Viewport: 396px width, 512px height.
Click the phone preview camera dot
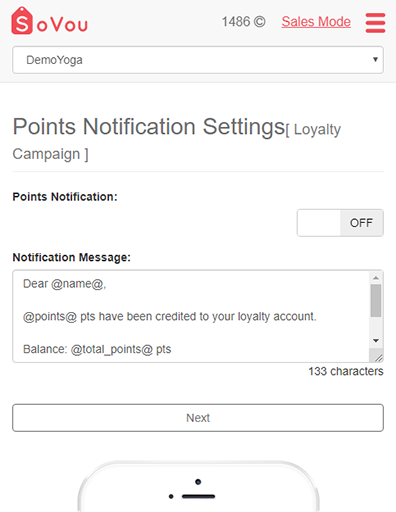[198, 482]
